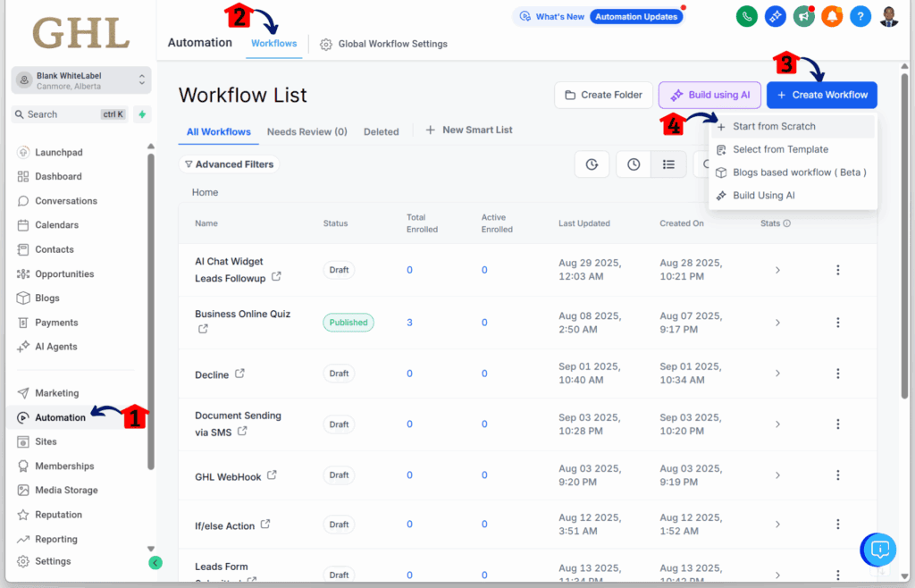Image resolution: width=915 pixels, height=588 pixels.
Task: Choose Build Using AI menu option
Action: (x=793, y=196)
